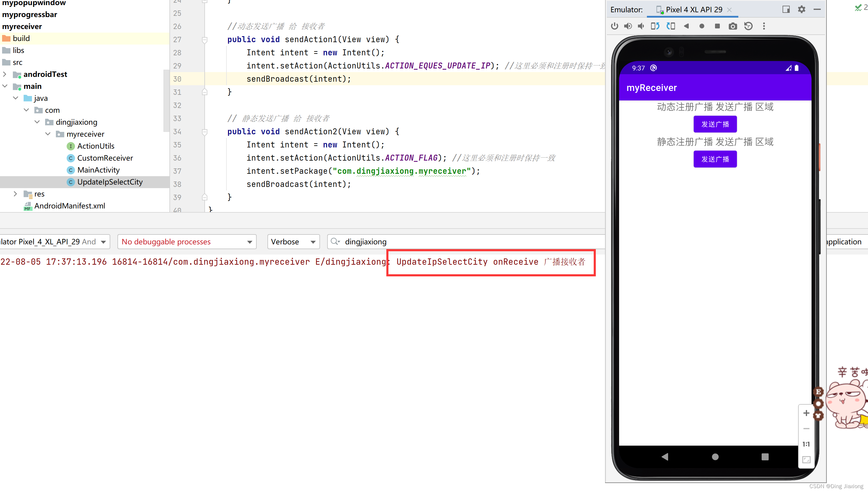Click emulator toolbar Home circle icon
The image size is (868, 492).
[x=702, y=26]
